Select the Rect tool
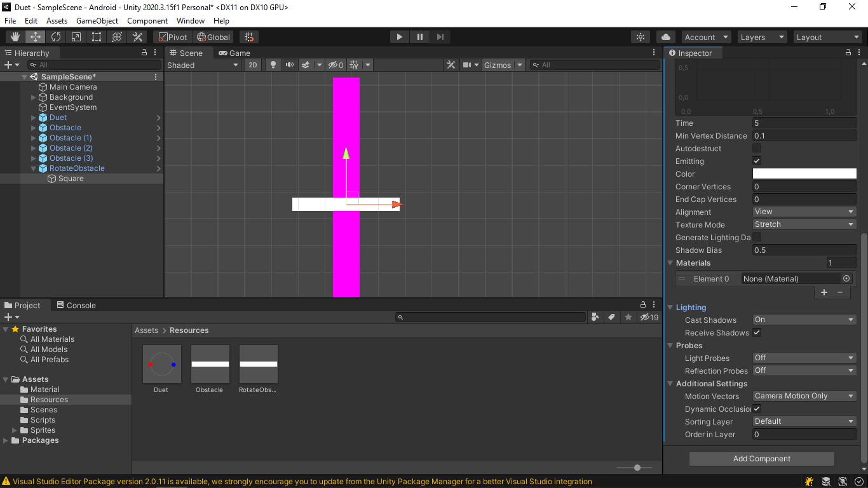868x488 pixels. [x=97, y=37]
